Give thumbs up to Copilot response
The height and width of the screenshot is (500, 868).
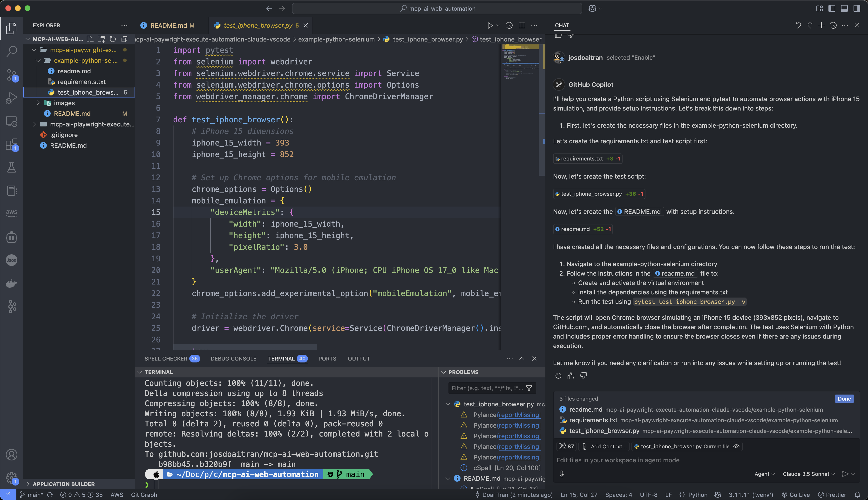(x=571, y=376)
